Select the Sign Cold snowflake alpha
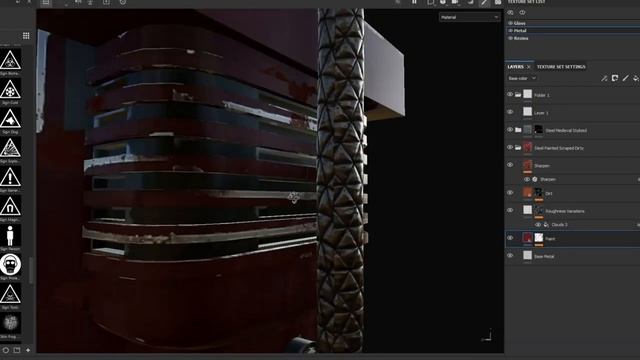Viewport: 640px width, 360px height. pos(10,89)
